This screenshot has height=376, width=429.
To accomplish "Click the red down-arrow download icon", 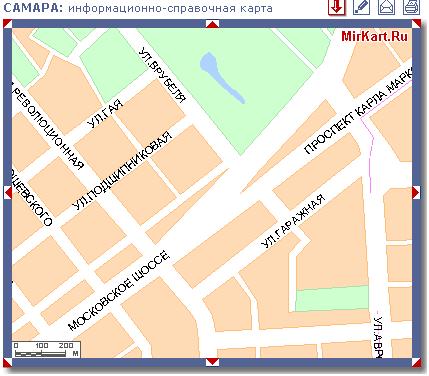I will pyautogui.click(x=336, y=7).
